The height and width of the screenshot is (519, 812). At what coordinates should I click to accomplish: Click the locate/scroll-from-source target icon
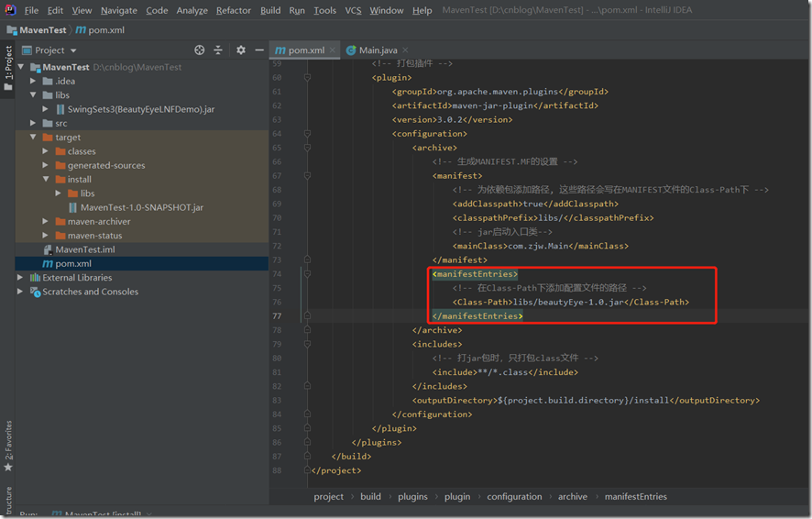pyautogui.click(x=200, y=50)
